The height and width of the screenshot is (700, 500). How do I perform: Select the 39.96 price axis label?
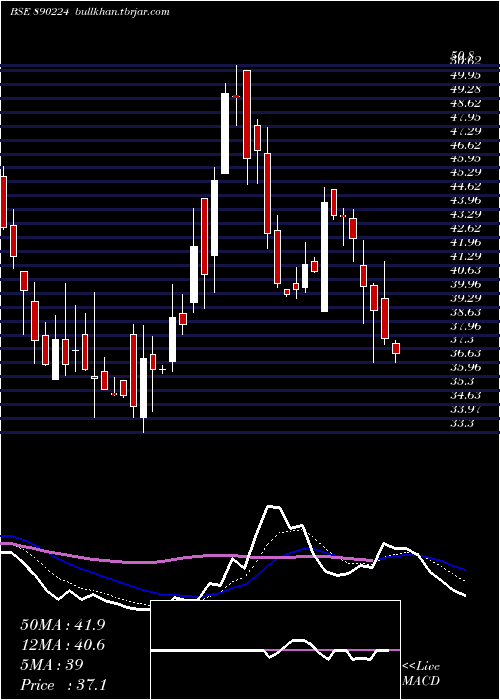(466, 284)
